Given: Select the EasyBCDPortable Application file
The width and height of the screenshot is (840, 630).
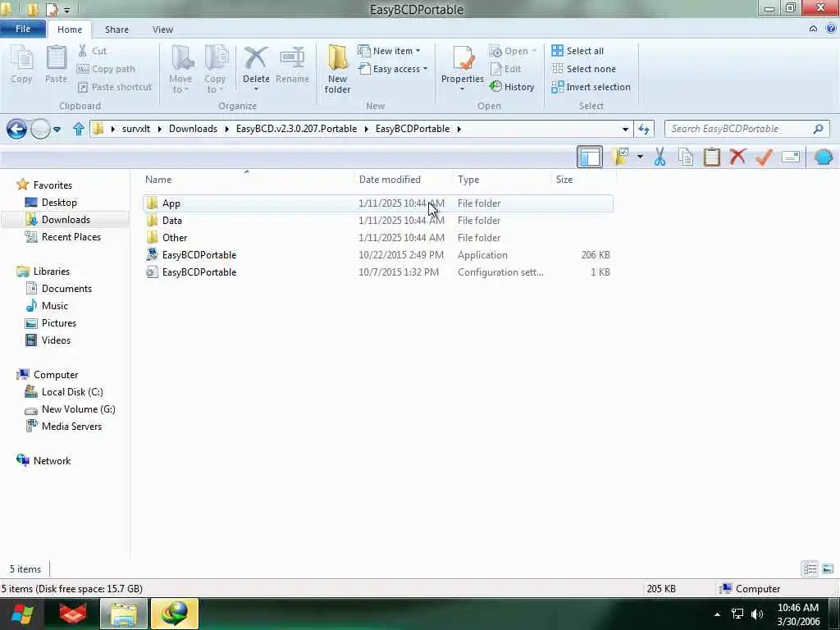Looking at the screenshot, I should click(x=377, y=255).
